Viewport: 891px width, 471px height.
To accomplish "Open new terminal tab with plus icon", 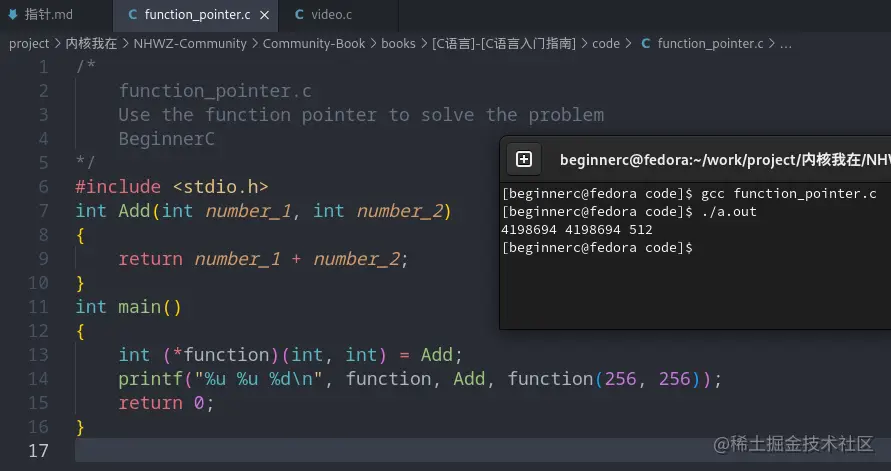I will coord(523,159).
